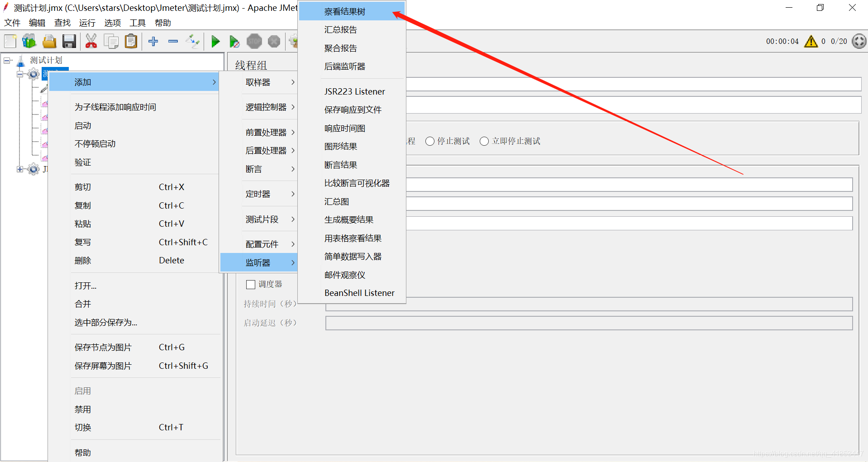Open the 运行 menu in menu bar

pos(87,23)
